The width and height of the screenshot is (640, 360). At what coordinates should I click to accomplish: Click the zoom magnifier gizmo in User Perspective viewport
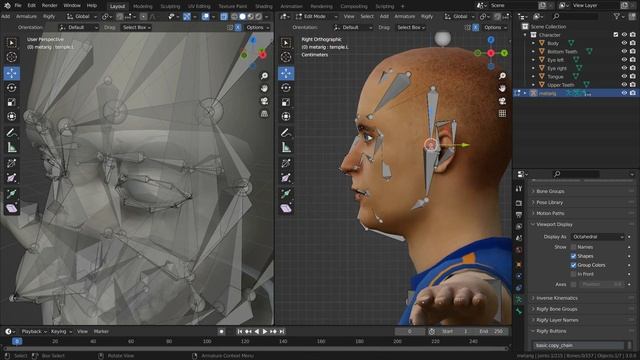pos(264,76)
